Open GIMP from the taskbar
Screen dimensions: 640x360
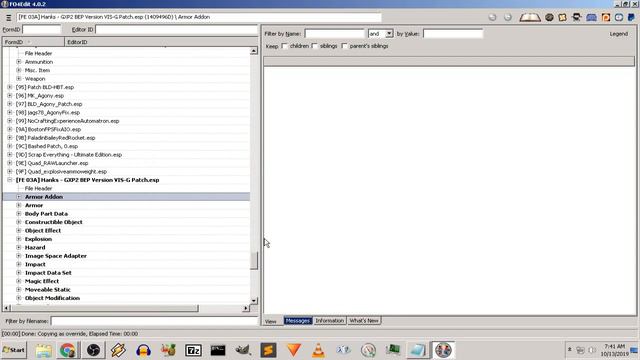[x=243, y=350]
